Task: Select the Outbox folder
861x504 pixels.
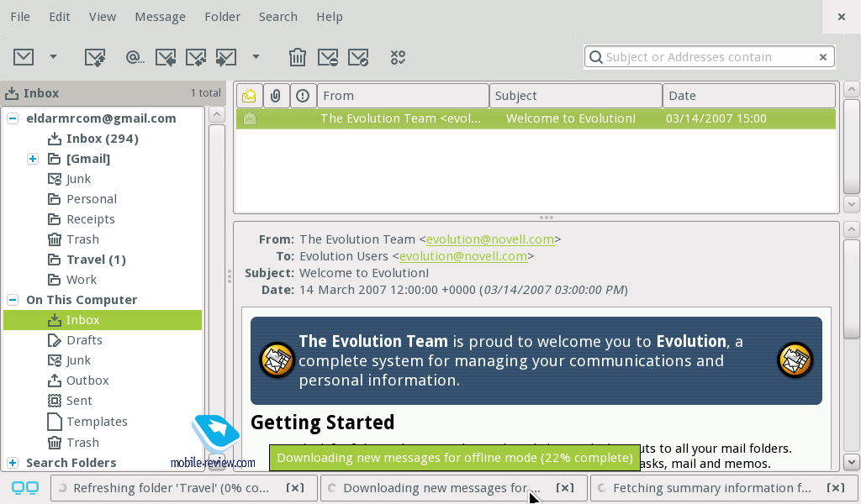Action: (77, 381)
